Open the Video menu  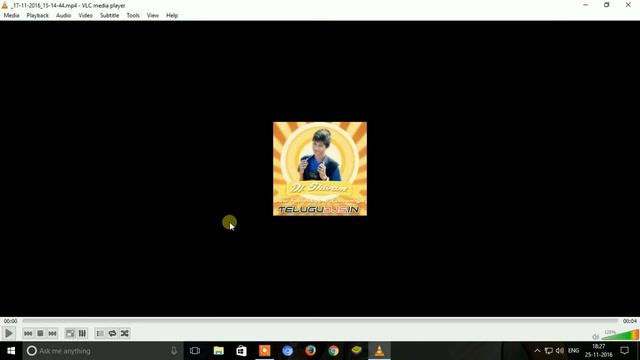click(85, 16)
